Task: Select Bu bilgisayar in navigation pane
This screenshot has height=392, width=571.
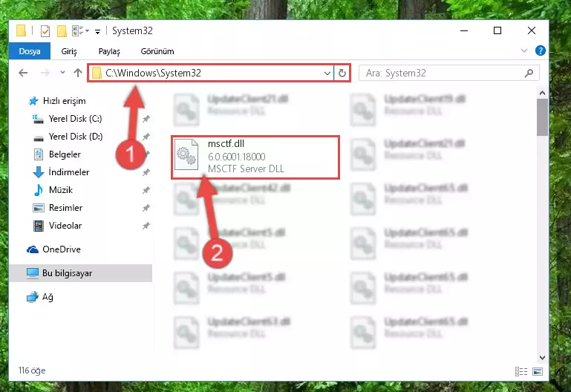Action: 67,273
